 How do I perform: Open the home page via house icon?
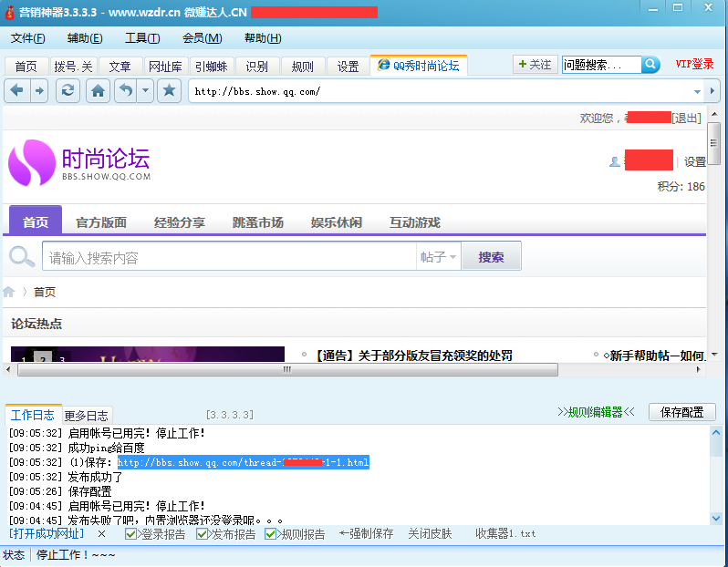click(x=98, y=90)
